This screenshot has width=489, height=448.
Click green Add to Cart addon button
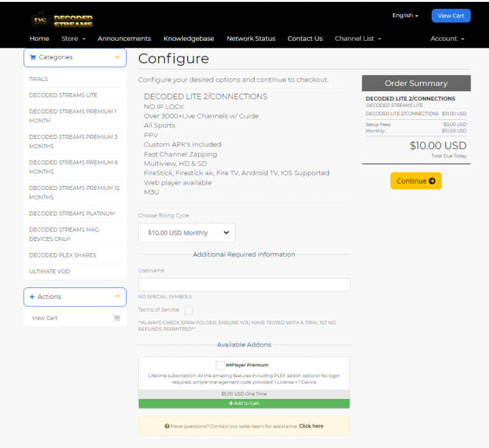point(244,403)
